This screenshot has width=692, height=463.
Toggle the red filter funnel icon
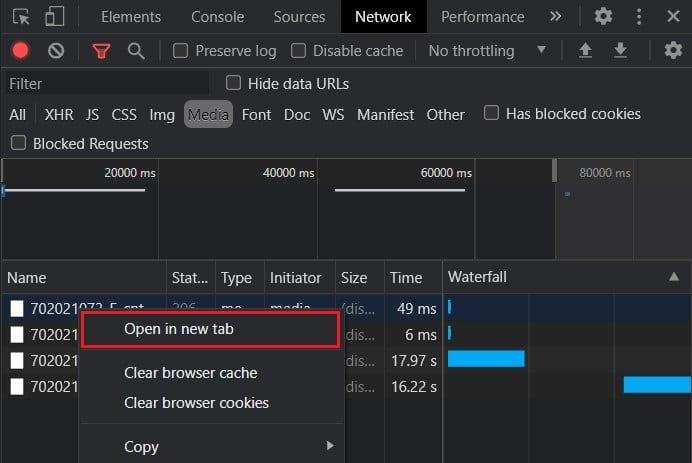[101, 51]
